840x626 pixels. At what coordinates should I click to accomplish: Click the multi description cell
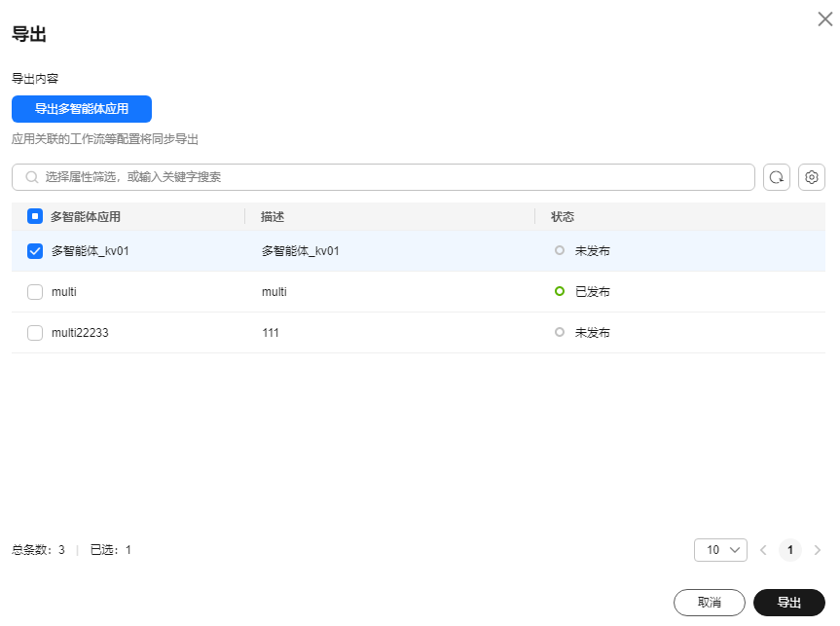(274, 291)
